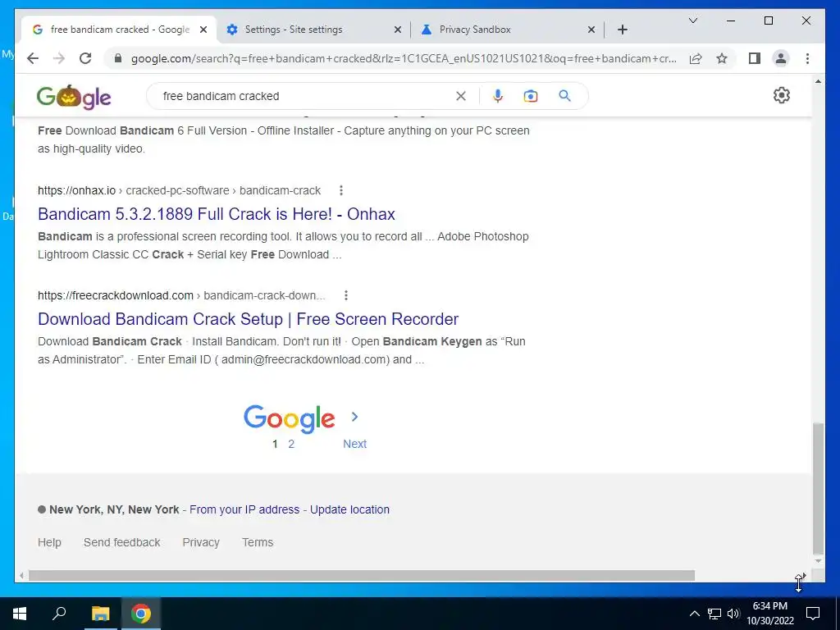The image size is (840, 630).
Task: Open Windows taskbar search
Action: (59, 614)
